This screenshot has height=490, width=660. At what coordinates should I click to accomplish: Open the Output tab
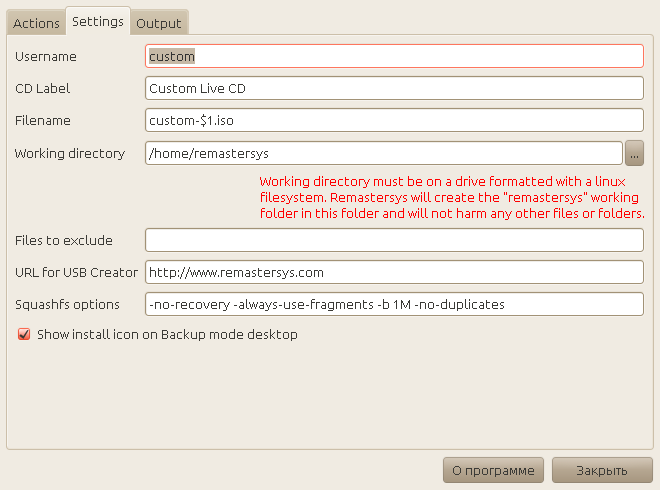click(x=159, y=23)
